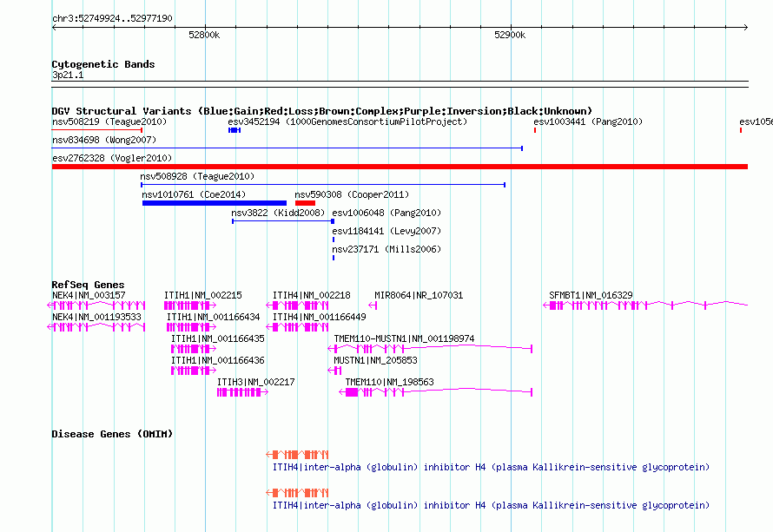Click the ITIH1|NM_002215 gene label
The image size is (773, 532).
coord(203,295)
